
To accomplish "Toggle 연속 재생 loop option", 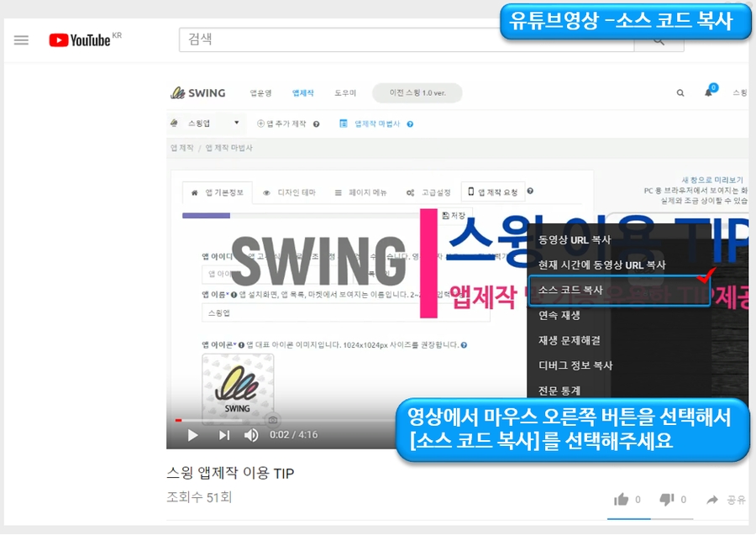I will pyautogui.click(x=559, y=315).
